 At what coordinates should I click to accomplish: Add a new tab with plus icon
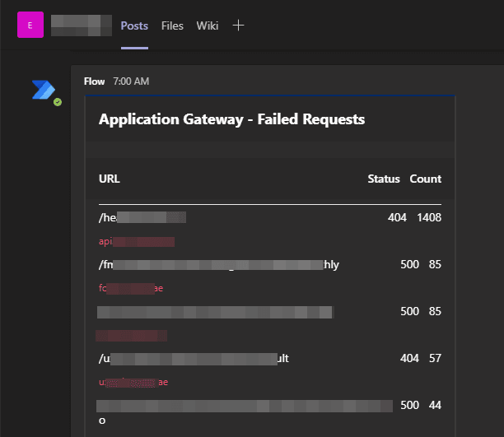tap(238, 26)
